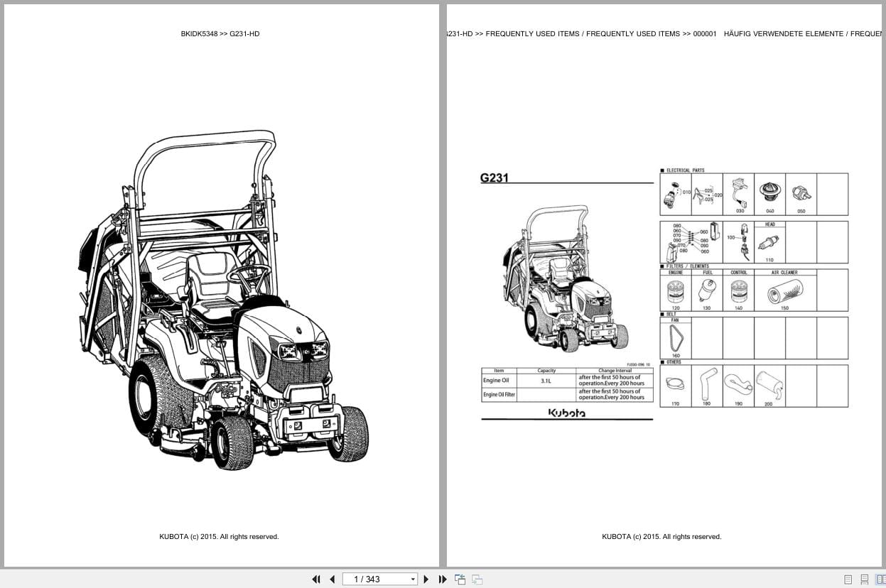886x588 pixels.
Task: Click the 'Engine Oil' table cell
Action: pos(497,381)
